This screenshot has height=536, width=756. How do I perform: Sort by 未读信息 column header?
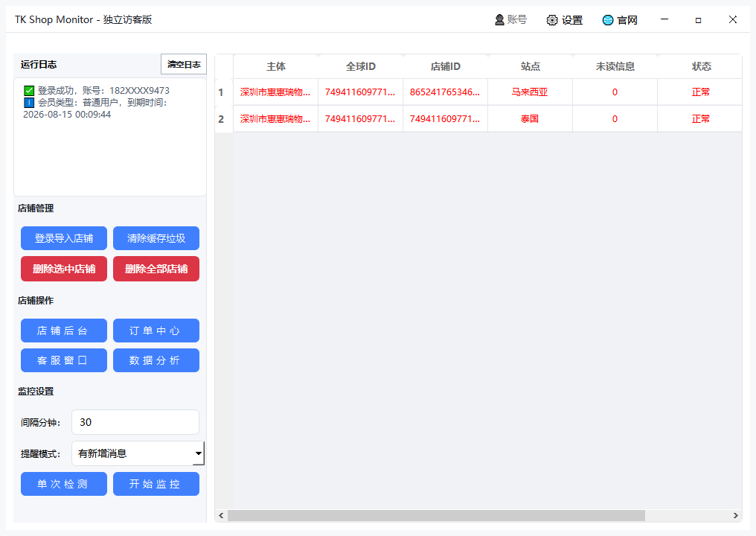click(615, 66)
